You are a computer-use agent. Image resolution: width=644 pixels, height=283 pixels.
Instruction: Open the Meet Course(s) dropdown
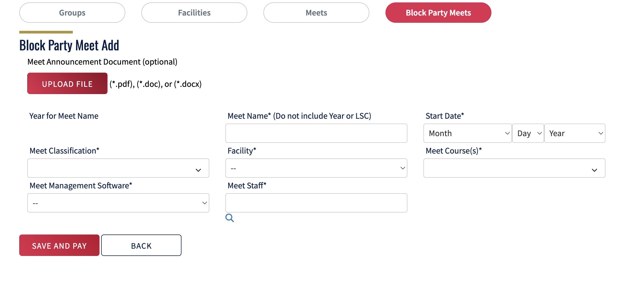pos(514,168)
